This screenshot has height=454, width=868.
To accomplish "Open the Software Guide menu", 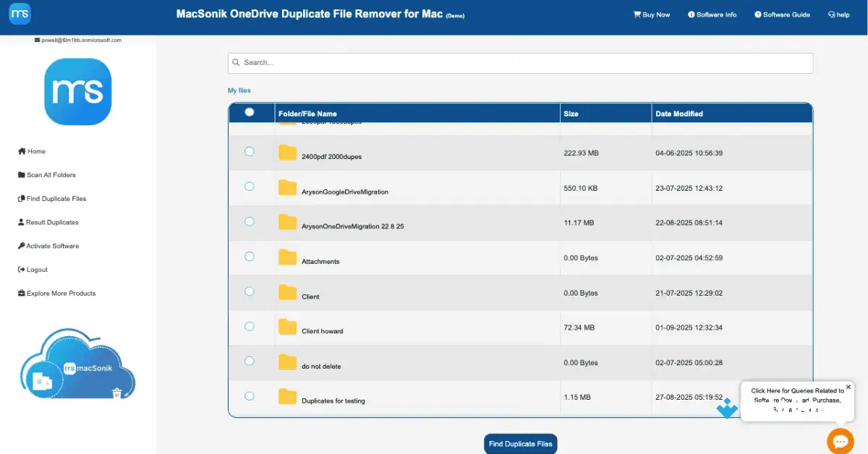I will (781, 14).
